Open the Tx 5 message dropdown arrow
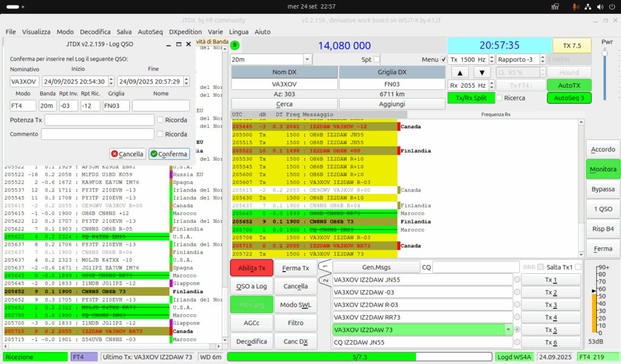The image size is (621, 364). click(x=508, y=329)
